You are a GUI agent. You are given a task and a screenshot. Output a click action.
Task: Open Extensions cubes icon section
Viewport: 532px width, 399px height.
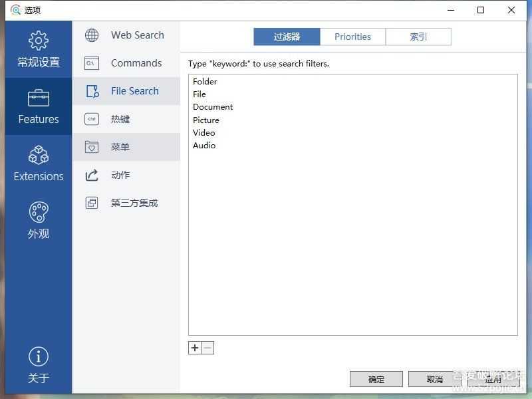pos(39,156)
